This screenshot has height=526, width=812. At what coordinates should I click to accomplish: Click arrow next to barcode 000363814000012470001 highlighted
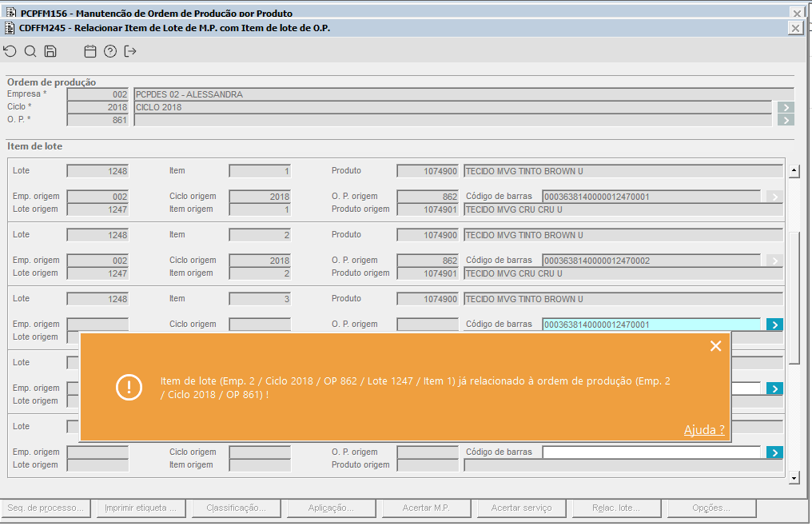pyautogui.click(x=774, y=325)
